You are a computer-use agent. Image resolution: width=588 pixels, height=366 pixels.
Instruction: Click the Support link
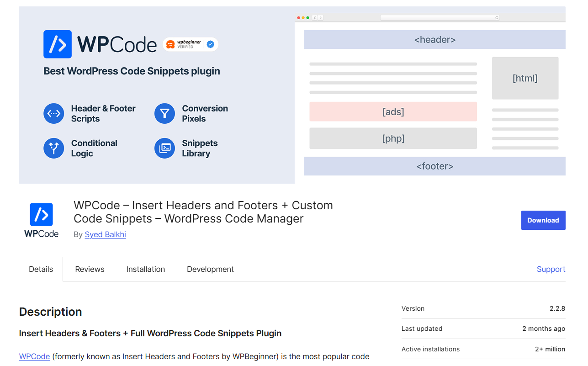point(551,269)
